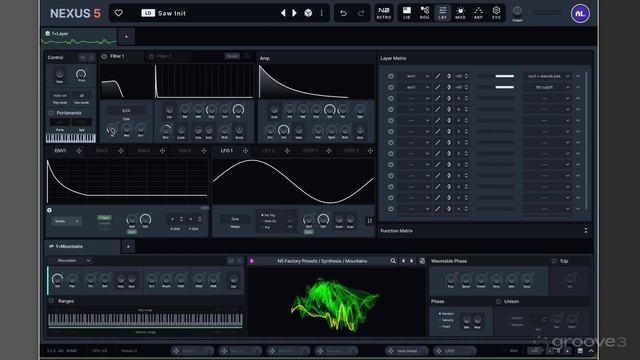Screen dimensions: 640x360
Task: Redo the last change
Action: pyautogui.click(x=361, y=13)
